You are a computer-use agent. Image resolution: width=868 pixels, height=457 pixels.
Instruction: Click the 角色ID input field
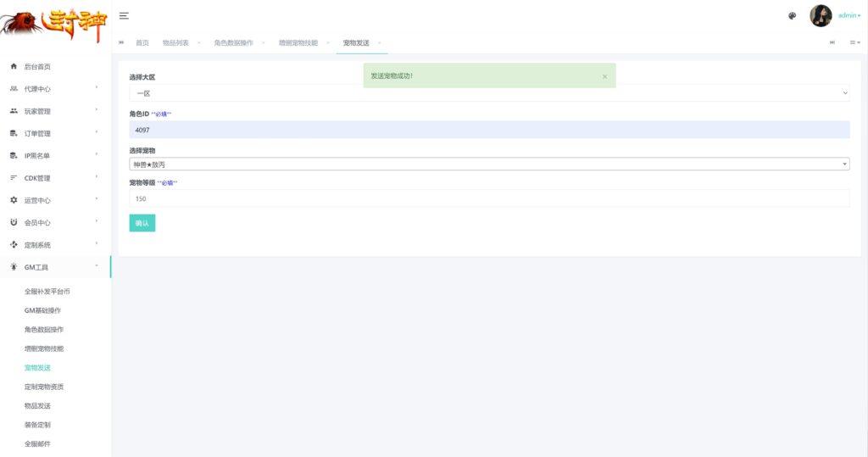(489, 130)
